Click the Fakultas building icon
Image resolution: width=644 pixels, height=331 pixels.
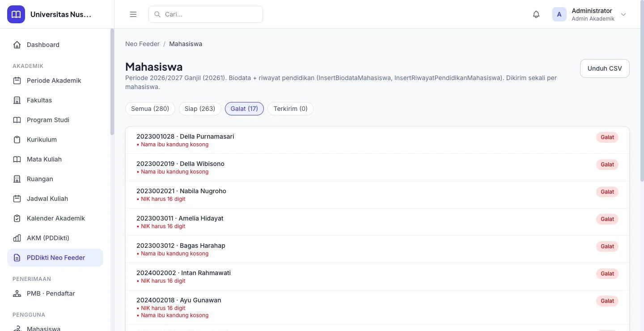tap(17, 100)
